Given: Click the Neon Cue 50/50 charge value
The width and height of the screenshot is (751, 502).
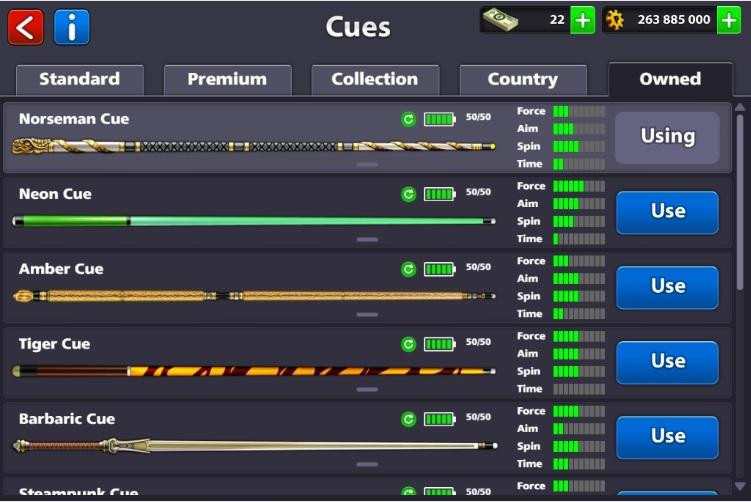Looking at the screenshot, I should (x=478, y=192).
